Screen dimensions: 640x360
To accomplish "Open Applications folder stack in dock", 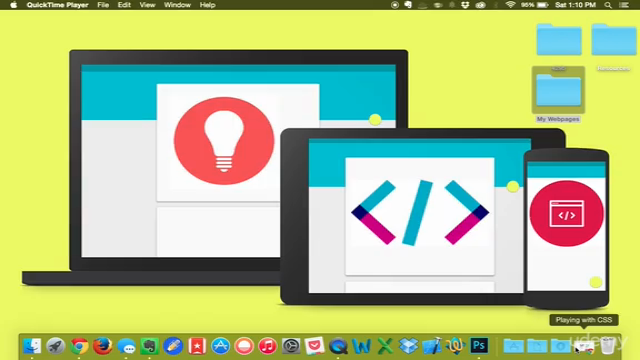I will tap(513, 346).
